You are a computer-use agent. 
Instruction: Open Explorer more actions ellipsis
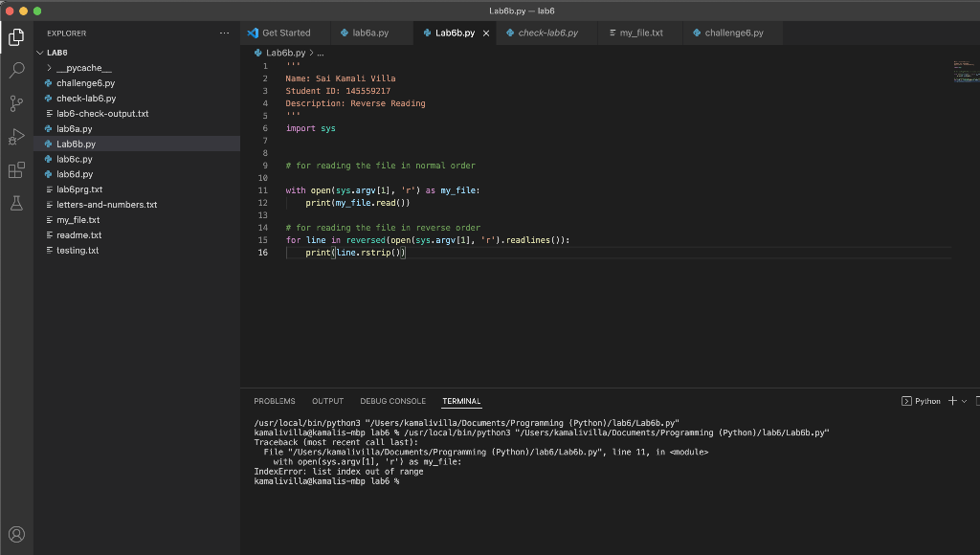224,33
